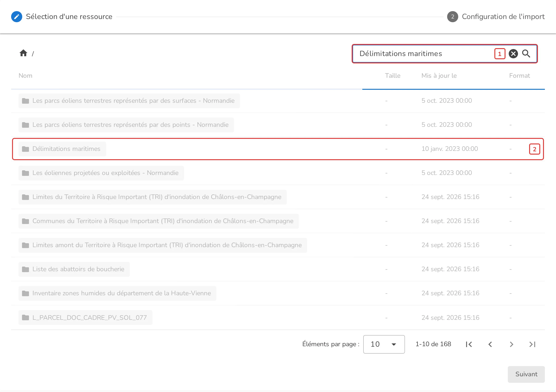556x392 pixels.
Task: Click date 10 janv. 2023 00:00
Action: (x=450, y=149)
